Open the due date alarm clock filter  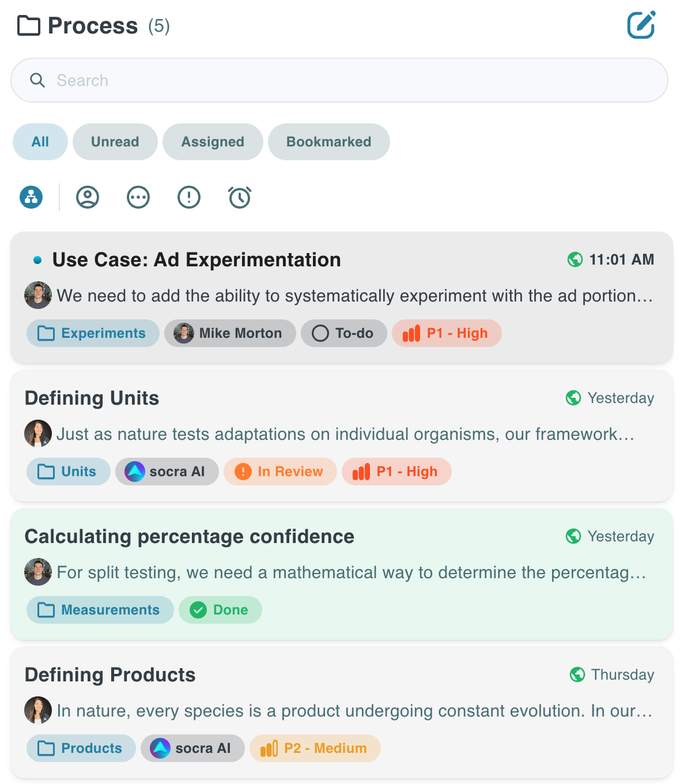[x=240, y=197]
